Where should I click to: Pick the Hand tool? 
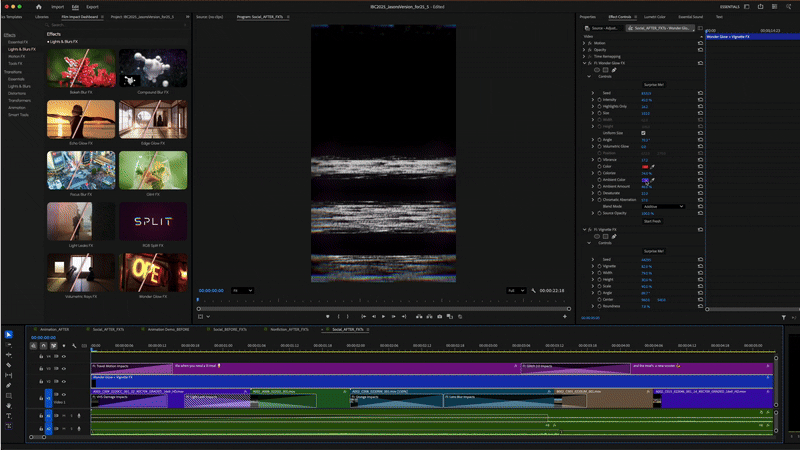click(x=9, y=404)
